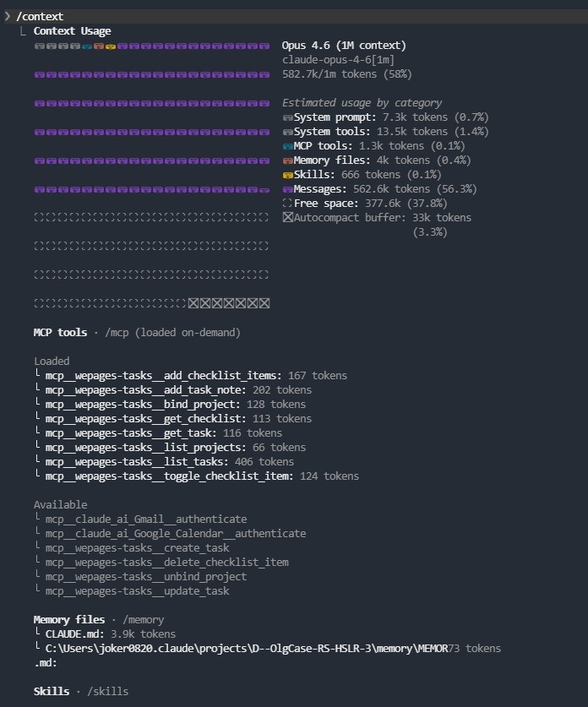588x707 pixels.
Task: Click the prompt chevron before /context
Action: click(x=8, y=17)
